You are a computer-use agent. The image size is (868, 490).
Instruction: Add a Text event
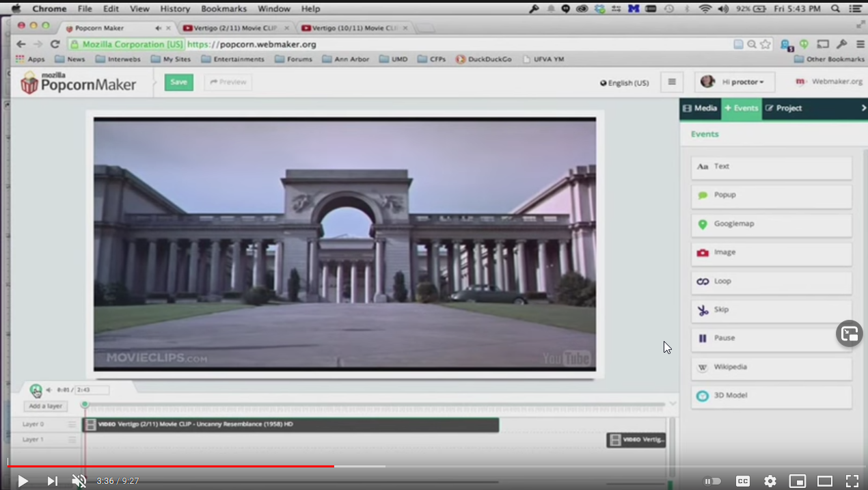(772, 167)
